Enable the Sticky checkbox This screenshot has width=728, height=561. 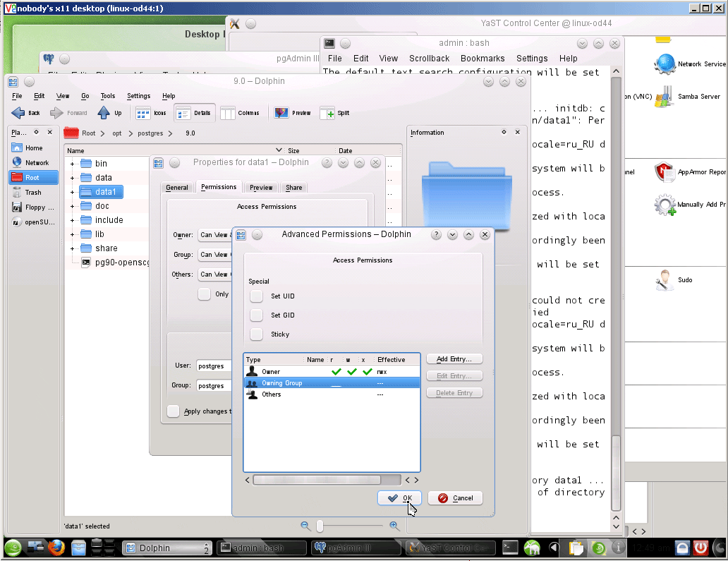(x=256, y=334)
